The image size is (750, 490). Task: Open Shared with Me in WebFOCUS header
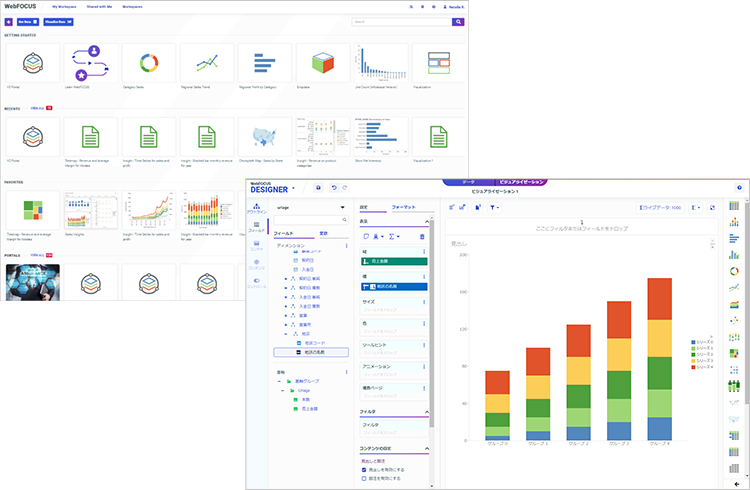[x=99, y=7]
